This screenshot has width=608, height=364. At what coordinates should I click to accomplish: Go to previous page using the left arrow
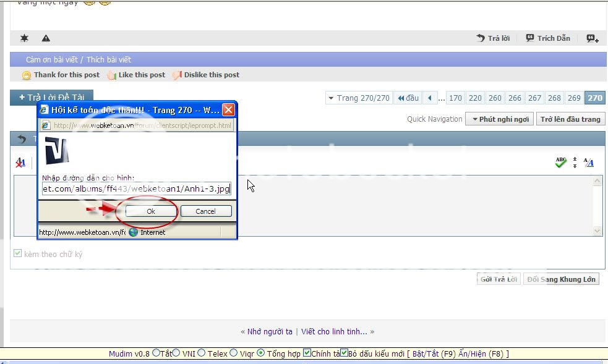point(430,98)
